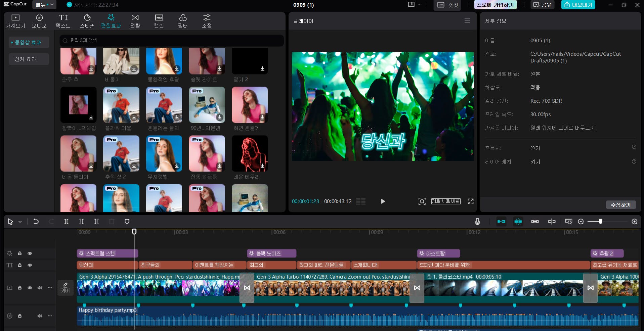
Task: Lock the audio track
Action: click(x=20, y=316)
